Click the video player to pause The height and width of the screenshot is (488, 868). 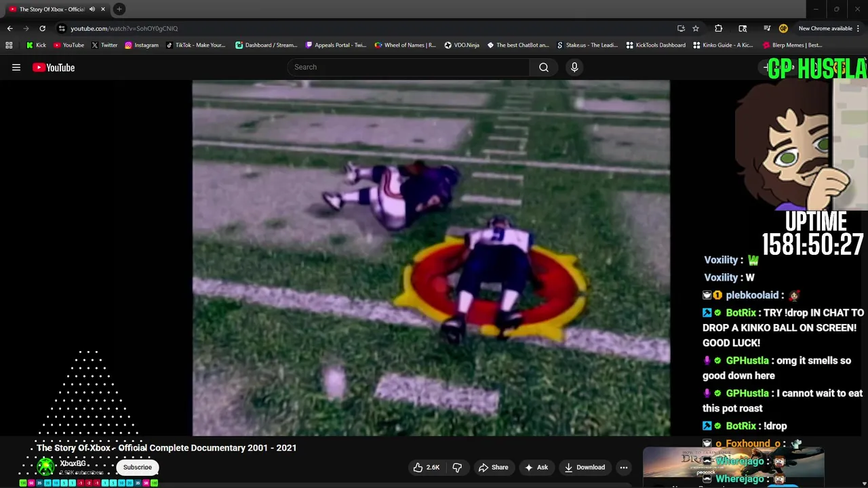431,258
